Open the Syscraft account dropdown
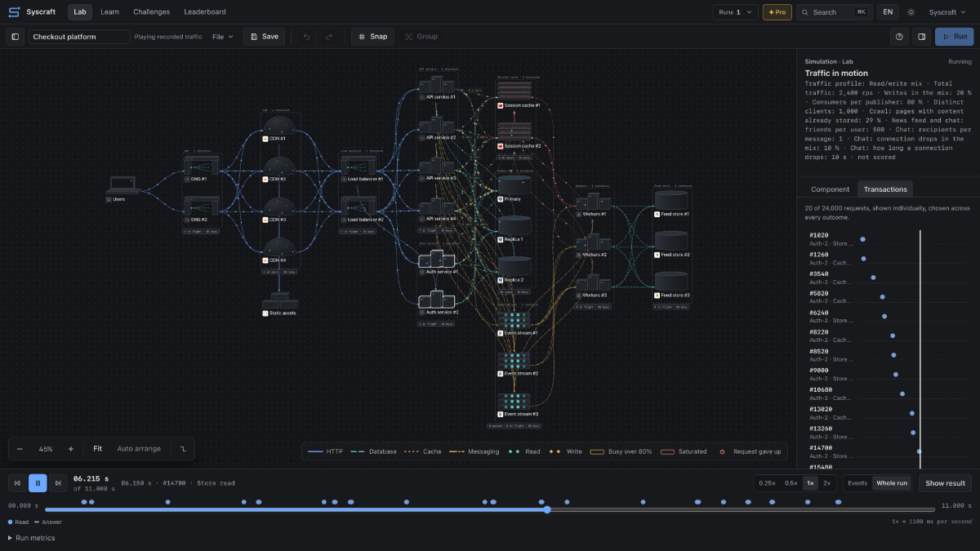 point(947,12)
